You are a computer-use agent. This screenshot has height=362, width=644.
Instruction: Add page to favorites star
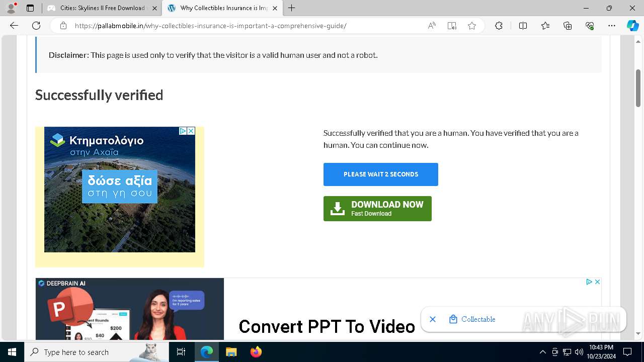472,26
